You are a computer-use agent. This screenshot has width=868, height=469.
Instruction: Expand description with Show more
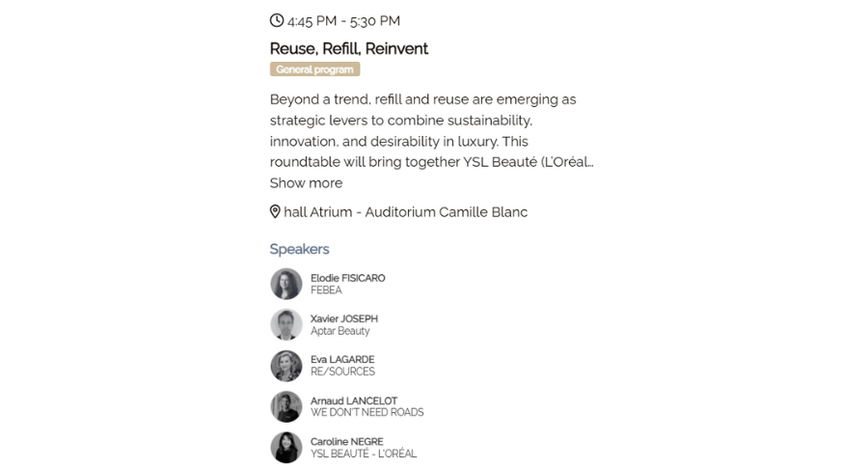click(x=306, y=182)
